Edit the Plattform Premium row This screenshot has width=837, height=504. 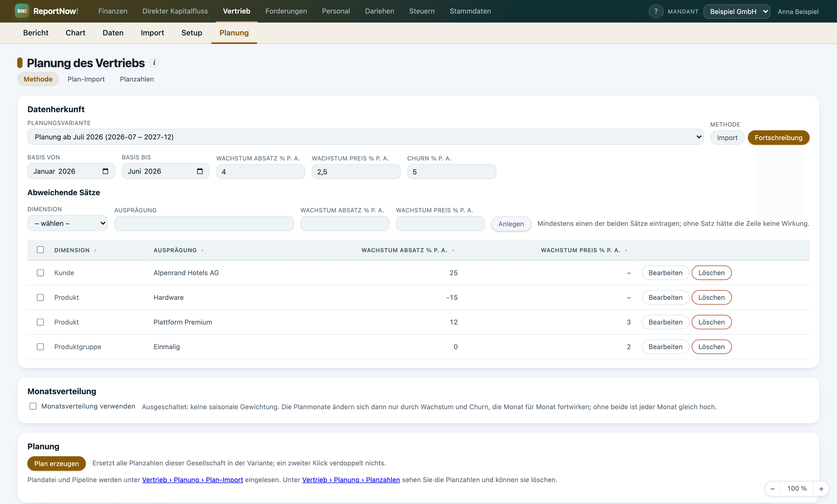click(x=665, y=322)
